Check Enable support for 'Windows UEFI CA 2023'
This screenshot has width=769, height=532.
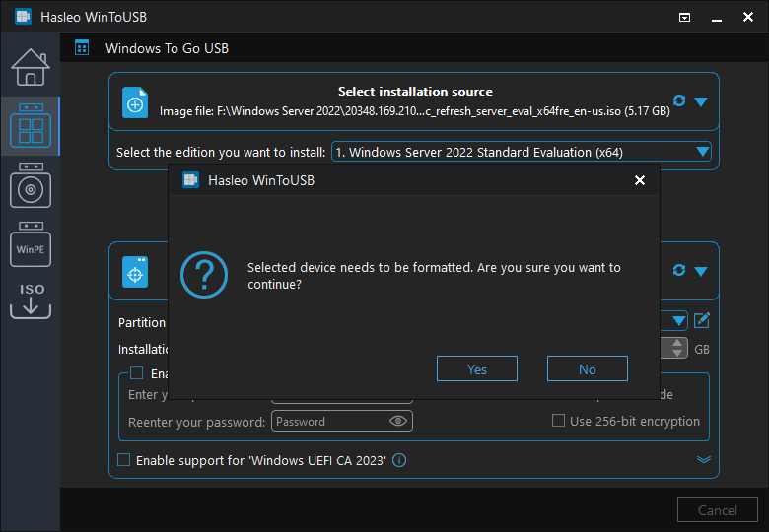click(x=123, y=460)
